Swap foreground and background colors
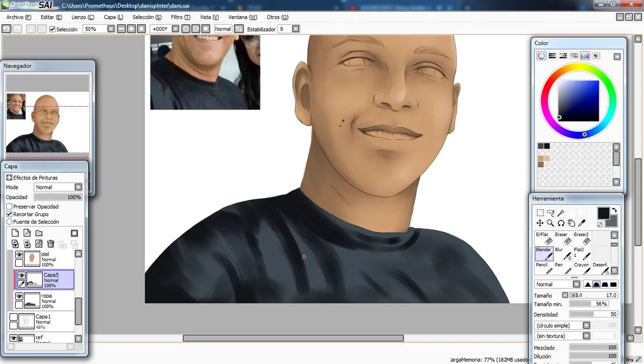The image size is (644, 364). pyautogui.click(x=614, y=210)
